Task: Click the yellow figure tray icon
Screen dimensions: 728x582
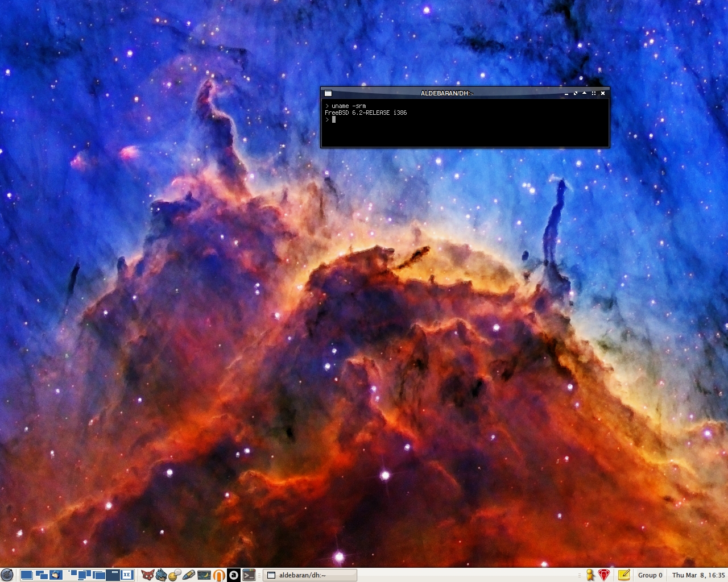Action: pyautogui.click(x=590, y=575)
